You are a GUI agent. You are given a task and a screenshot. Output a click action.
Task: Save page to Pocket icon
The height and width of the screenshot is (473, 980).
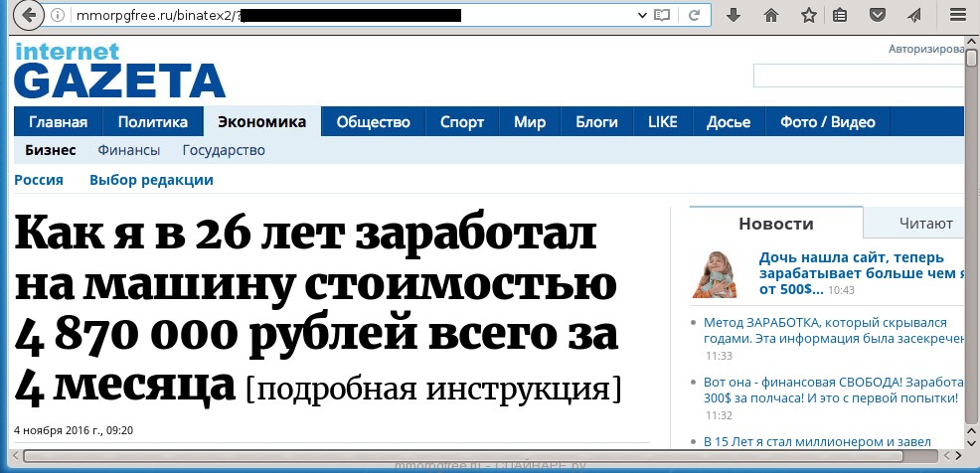(878, 16)
